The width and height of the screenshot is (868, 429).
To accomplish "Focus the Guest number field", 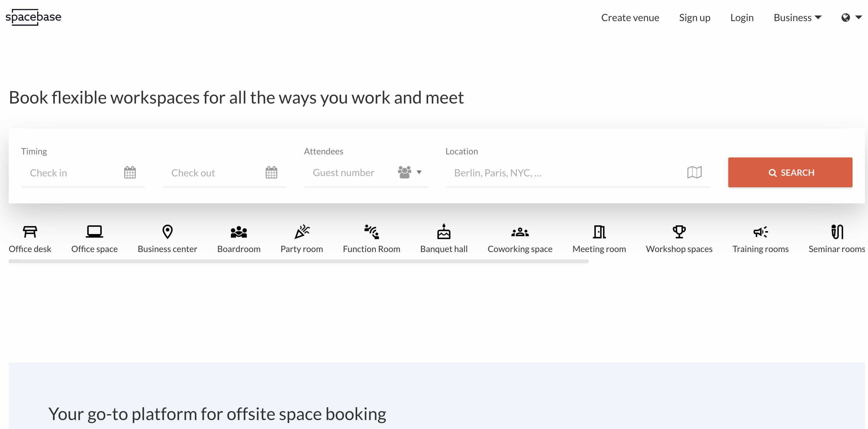I will pos(366,173).
